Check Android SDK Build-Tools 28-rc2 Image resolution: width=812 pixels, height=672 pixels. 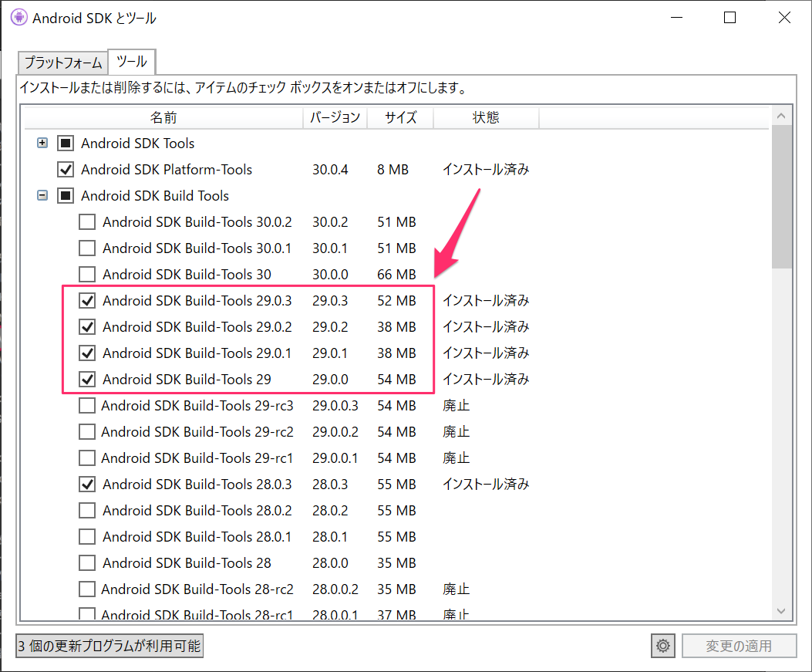pyautogui.click(x=87, y=589)
